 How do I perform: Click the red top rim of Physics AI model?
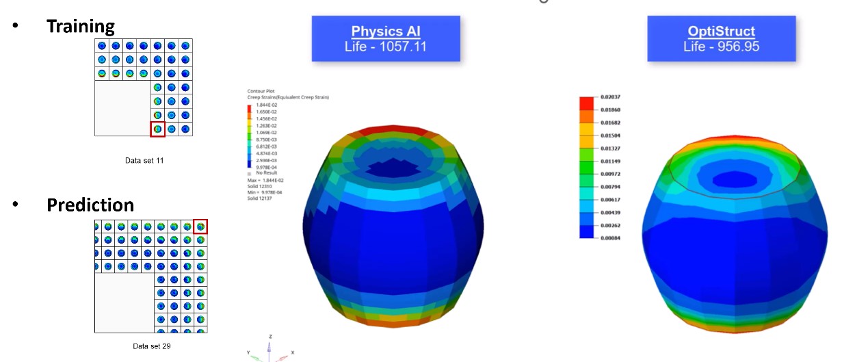click(393, 130)
